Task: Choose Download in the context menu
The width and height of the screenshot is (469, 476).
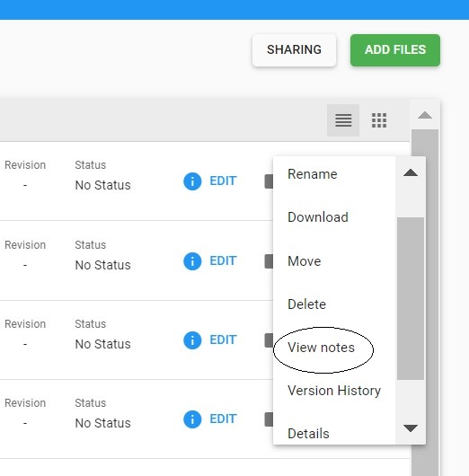Action: [x=318, y=217]
